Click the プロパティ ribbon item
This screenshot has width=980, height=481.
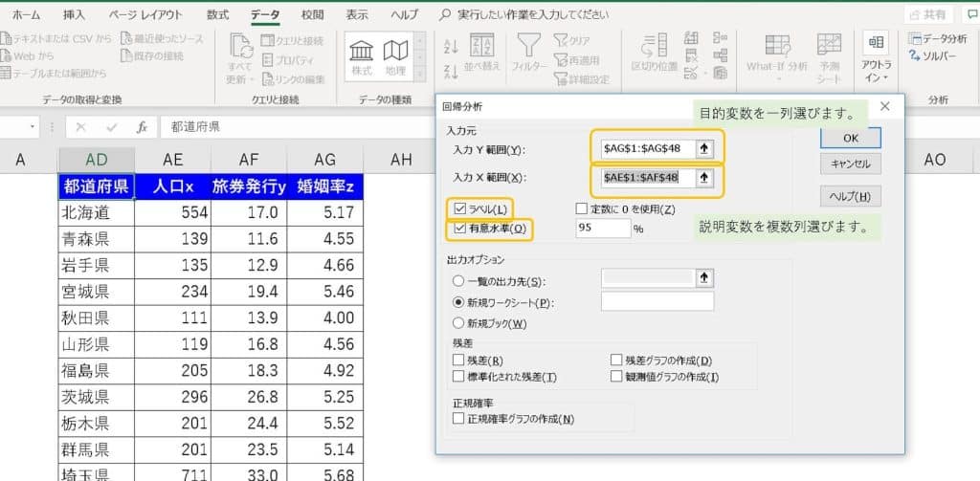click(x=287, y=60)
